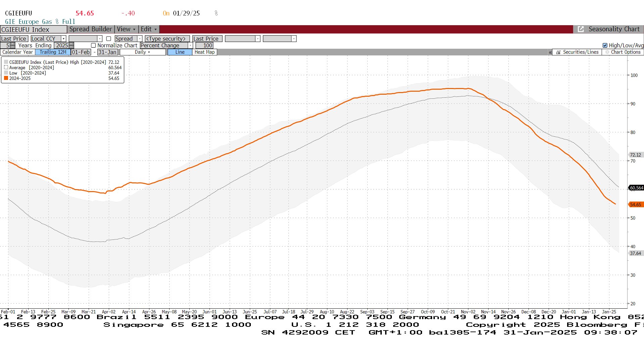Open the Edit menu
The width and height of the screenshot is (644, 351).
tap(149, 29)
